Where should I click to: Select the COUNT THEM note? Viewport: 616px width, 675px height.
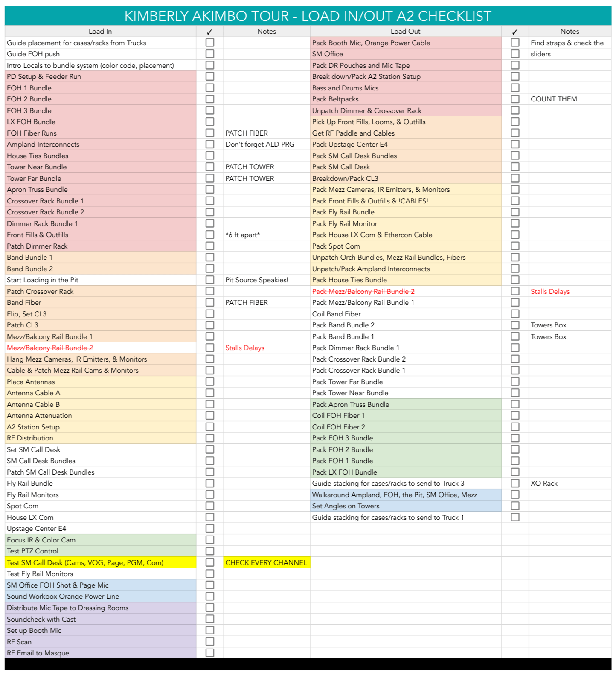click(x=570, y=99)
